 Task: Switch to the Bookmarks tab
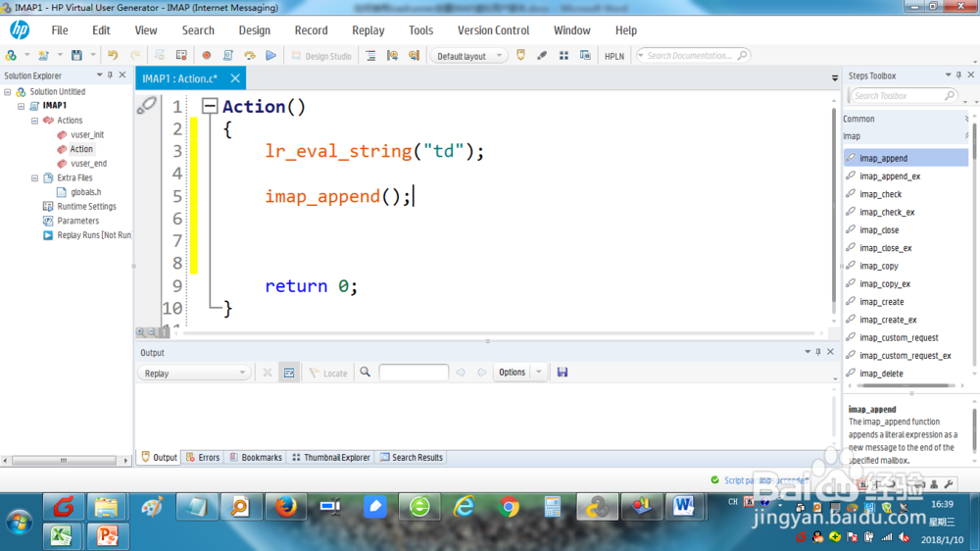coord(256,457)
